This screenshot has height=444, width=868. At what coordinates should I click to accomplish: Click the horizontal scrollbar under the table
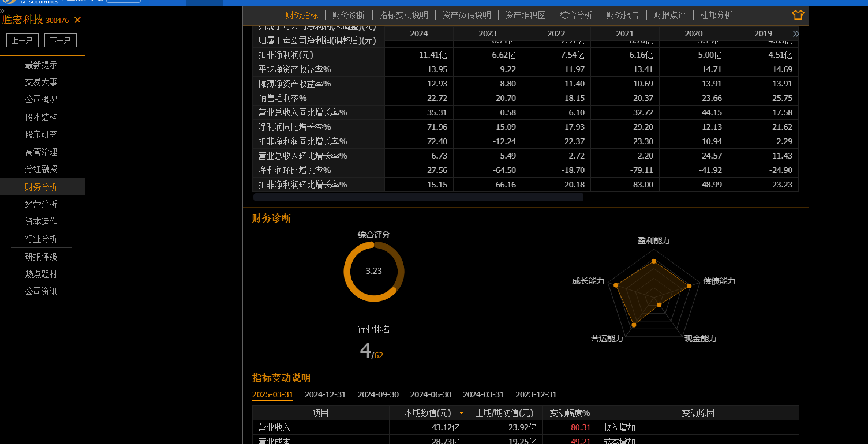pyautogui.click(x=418, y=197)
